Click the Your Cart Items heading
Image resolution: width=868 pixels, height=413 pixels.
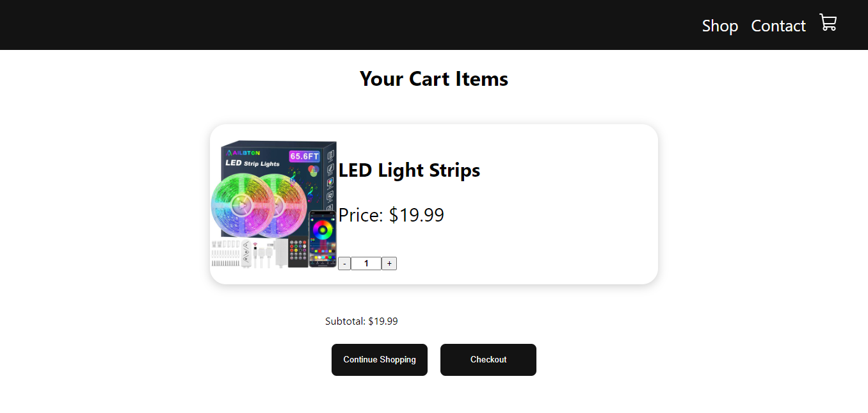[433, 79]
